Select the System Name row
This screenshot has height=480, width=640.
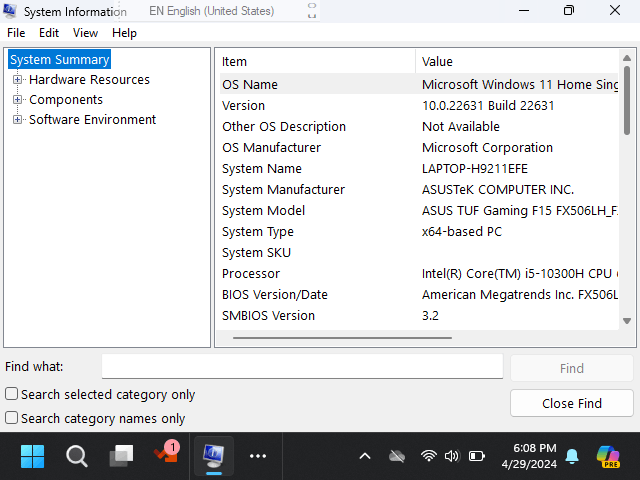point(419,169)
